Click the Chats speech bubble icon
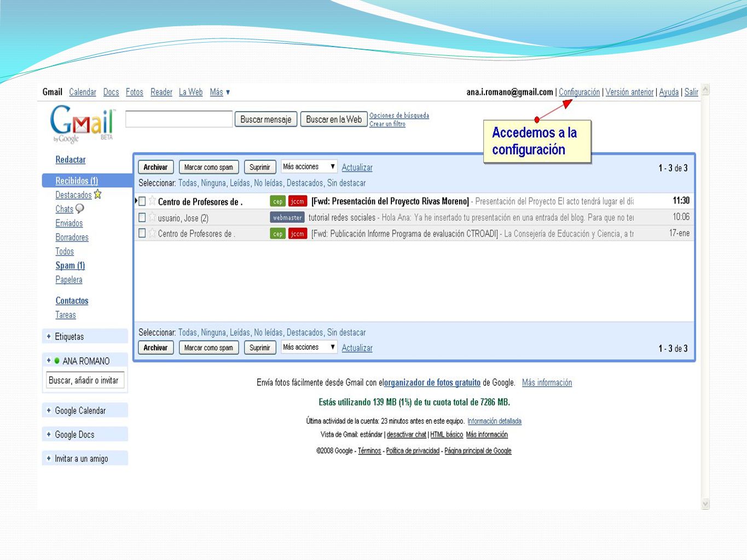This screenshot has height=560, width=747. [80, 208]
